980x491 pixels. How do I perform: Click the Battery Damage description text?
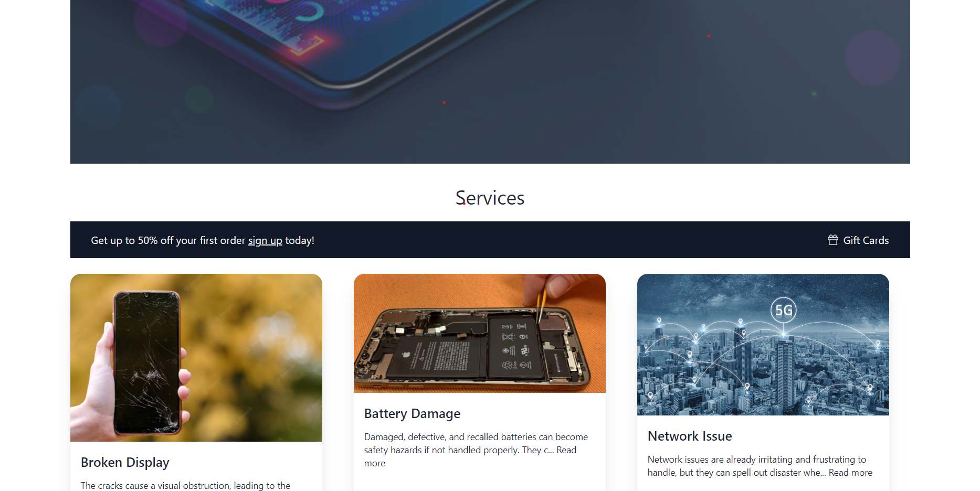click(476, 450)
